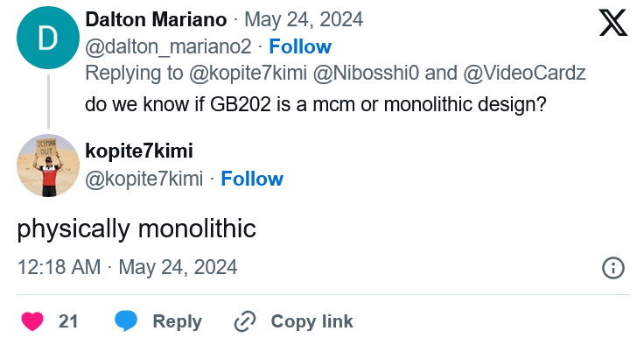This screenshot has height=338, width=644.
Task: Open the May 24, 2024 date by Dalton
Action: tap(304, 19)
